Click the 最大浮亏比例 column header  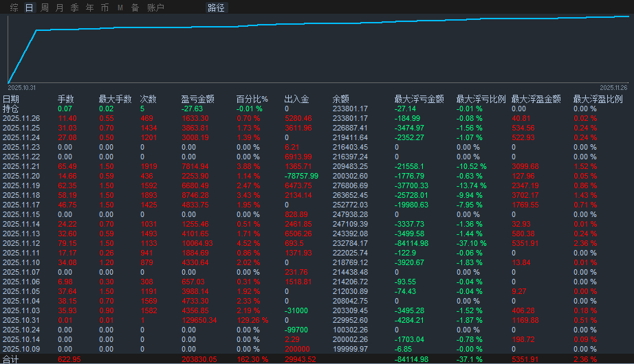(481, 99)
